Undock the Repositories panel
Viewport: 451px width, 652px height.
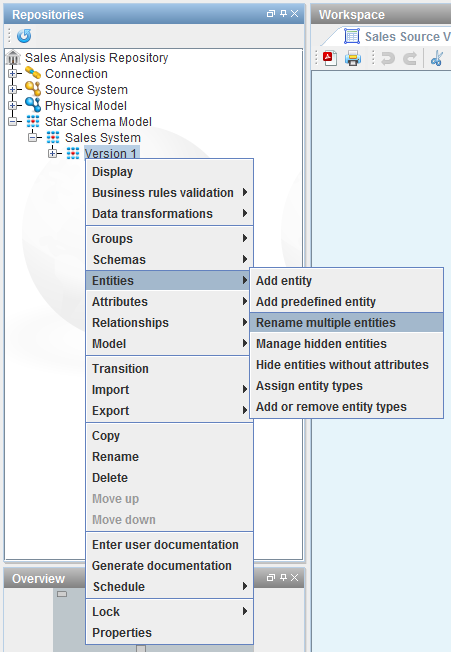[271, 14]
